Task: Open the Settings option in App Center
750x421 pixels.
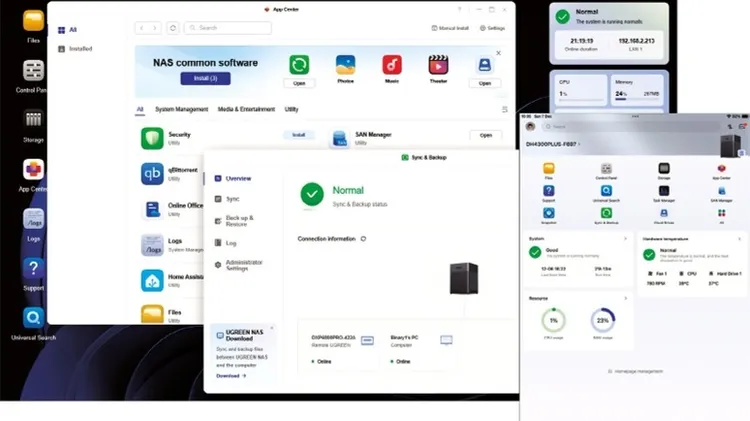Action: (492, 28)
